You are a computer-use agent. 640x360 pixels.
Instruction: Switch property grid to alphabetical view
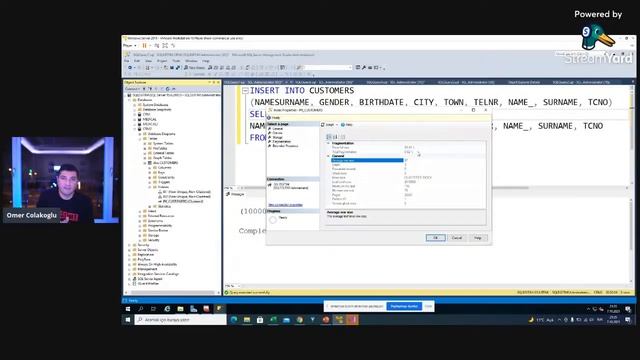click(x=336, y=137)
